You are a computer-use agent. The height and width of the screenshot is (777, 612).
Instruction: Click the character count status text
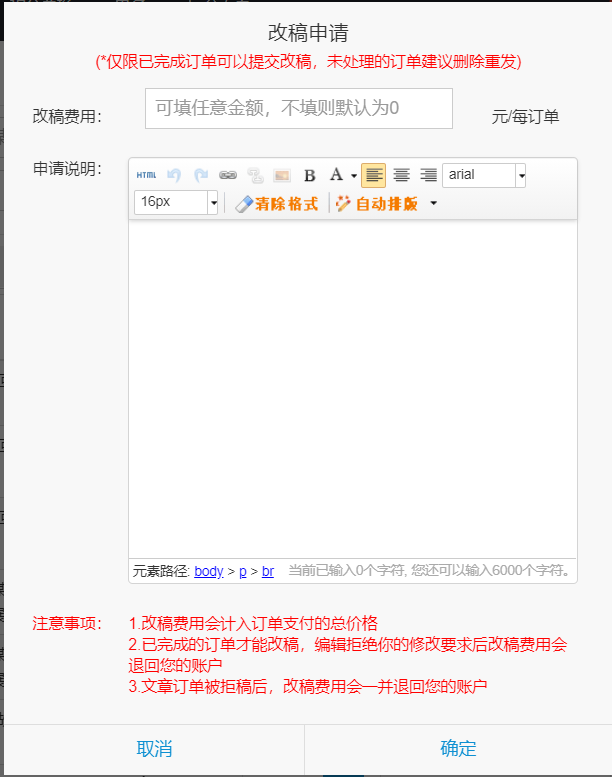430,570
